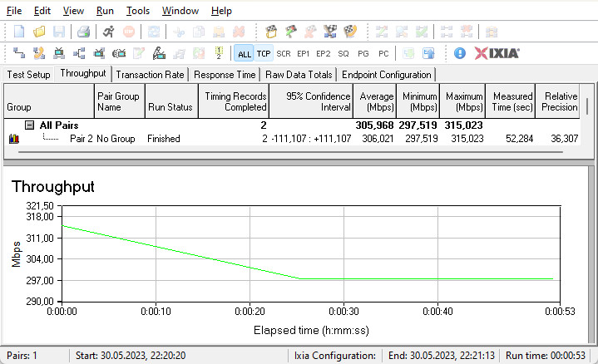Click the blue exclamation info icon
The height and width of the screenshot is (364, 598).
(x=460, y=53)
